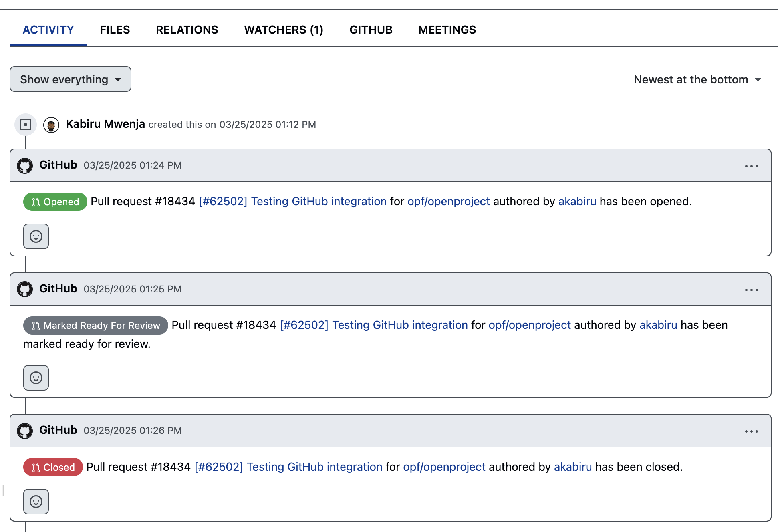Go to the Watchers (1) tab

[x=284, y=30]
